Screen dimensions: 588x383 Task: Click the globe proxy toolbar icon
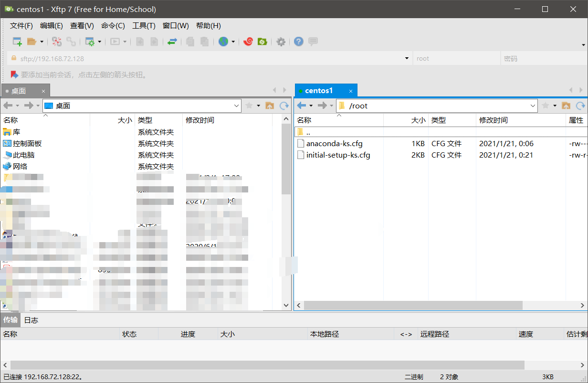click(223, 42)
